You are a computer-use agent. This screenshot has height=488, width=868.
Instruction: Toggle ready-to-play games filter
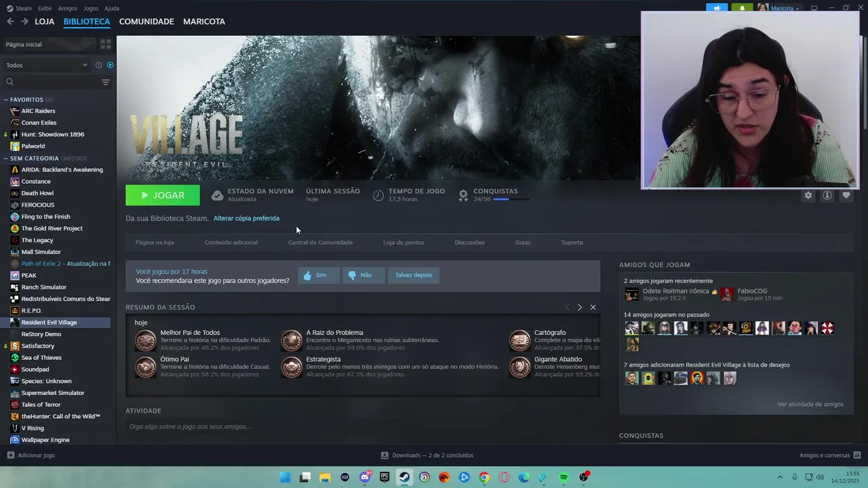coord(110,65)
